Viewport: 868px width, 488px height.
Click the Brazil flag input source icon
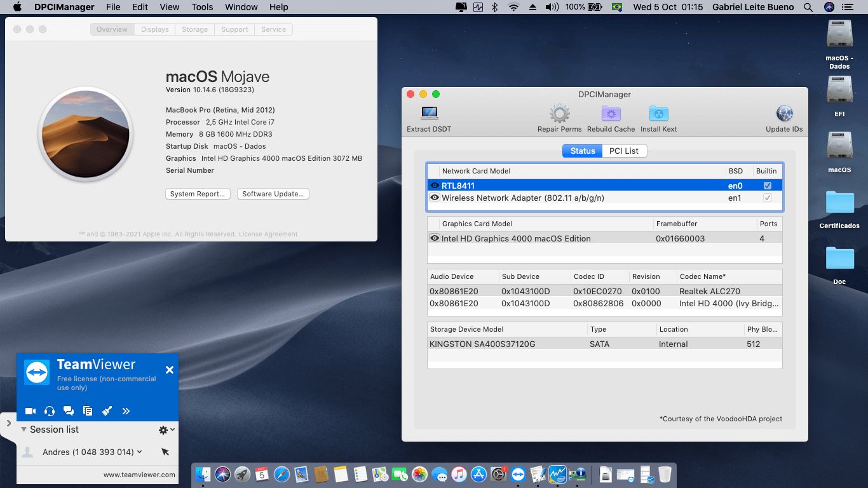click(x=616, y=7)
